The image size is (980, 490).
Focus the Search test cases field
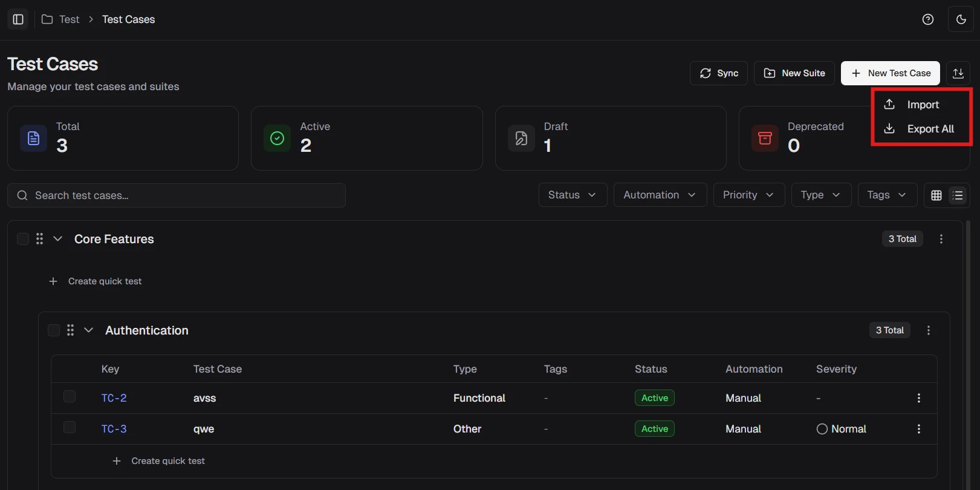[x=181, y=195]
